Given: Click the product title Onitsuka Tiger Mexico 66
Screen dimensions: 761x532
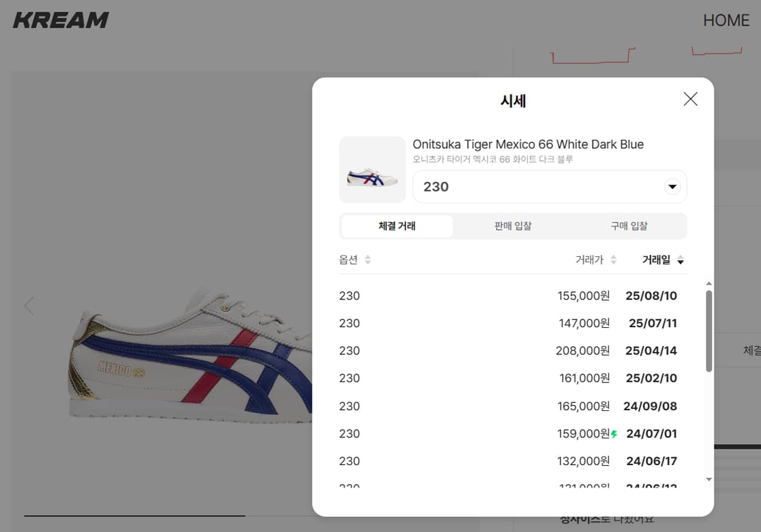Looking at the screenshot, I should tap(528, 145).
